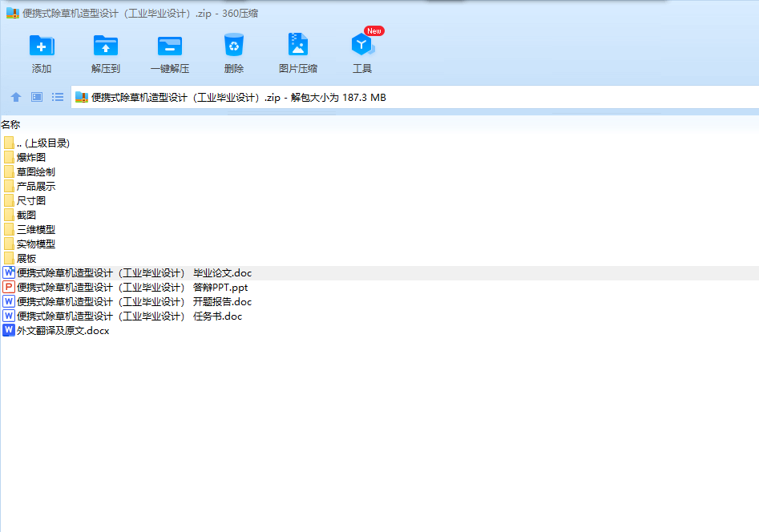
Task: Select the 截图 folder name
Action: pos(26,215)
